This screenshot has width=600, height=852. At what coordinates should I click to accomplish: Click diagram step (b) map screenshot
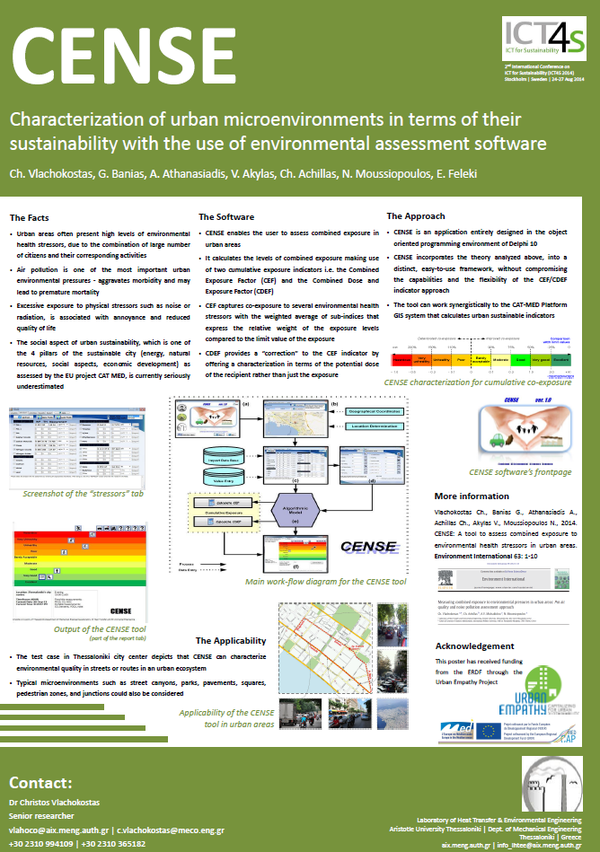pyautogui.click(x=296, y=419)
